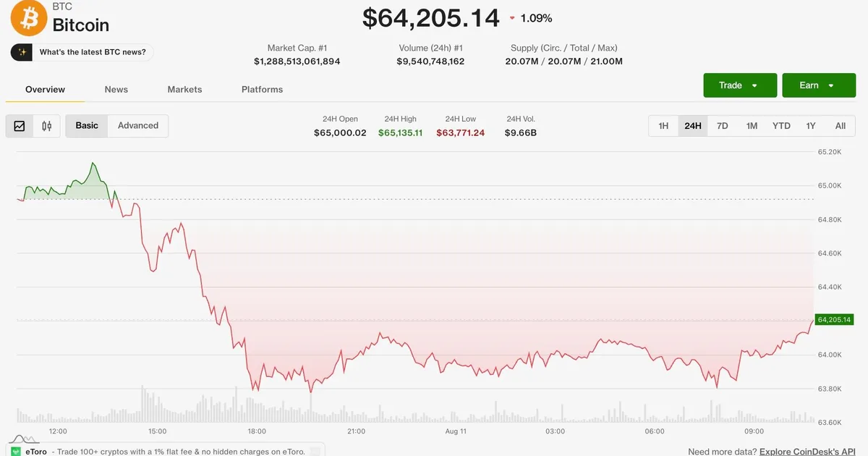Image resolution: width=868 pixels, height=456 pixels.
Task: Click the eToro logo icon
Action: (16, 452)
